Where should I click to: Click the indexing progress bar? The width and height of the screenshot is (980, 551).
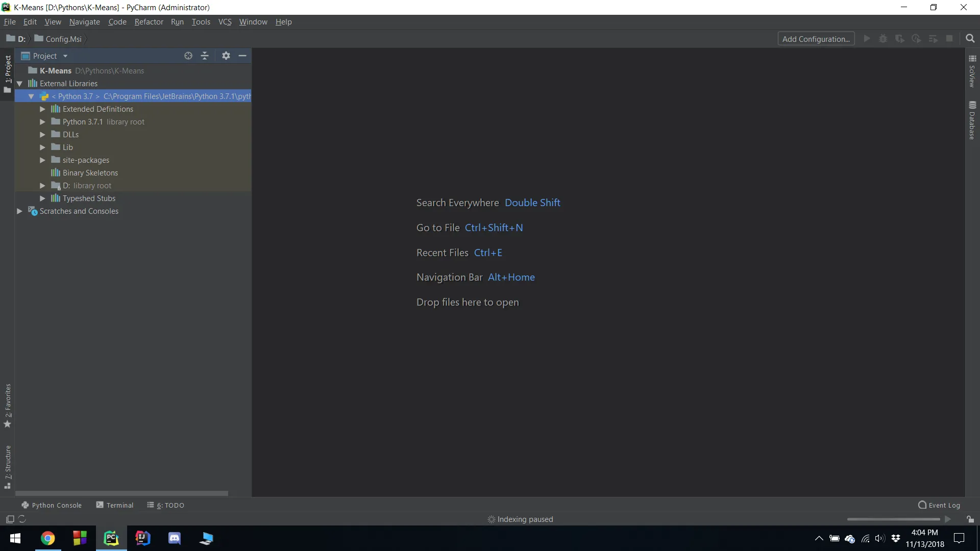(893, 519)
